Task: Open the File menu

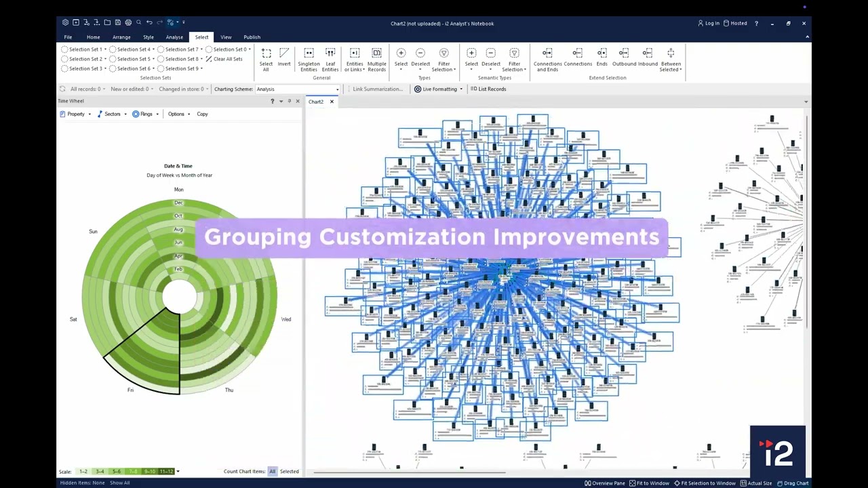Action: pyautogui.click(x=68, y=37)
